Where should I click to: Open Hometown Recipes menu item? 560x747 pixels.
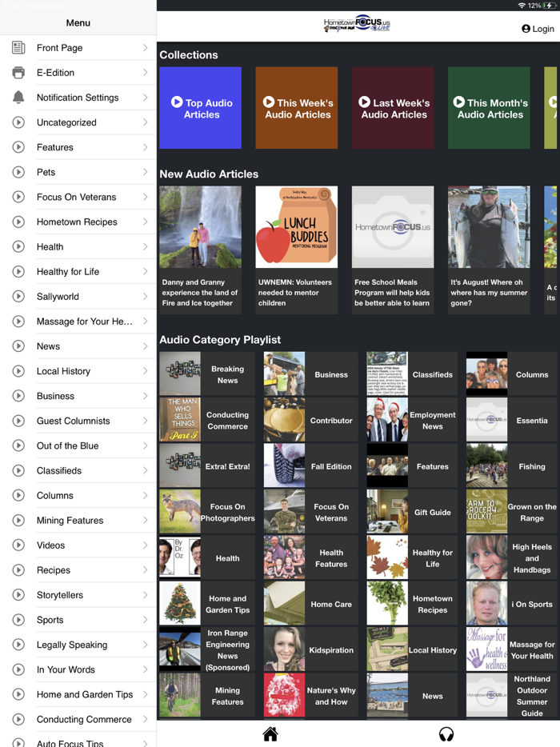coord(78,222)
